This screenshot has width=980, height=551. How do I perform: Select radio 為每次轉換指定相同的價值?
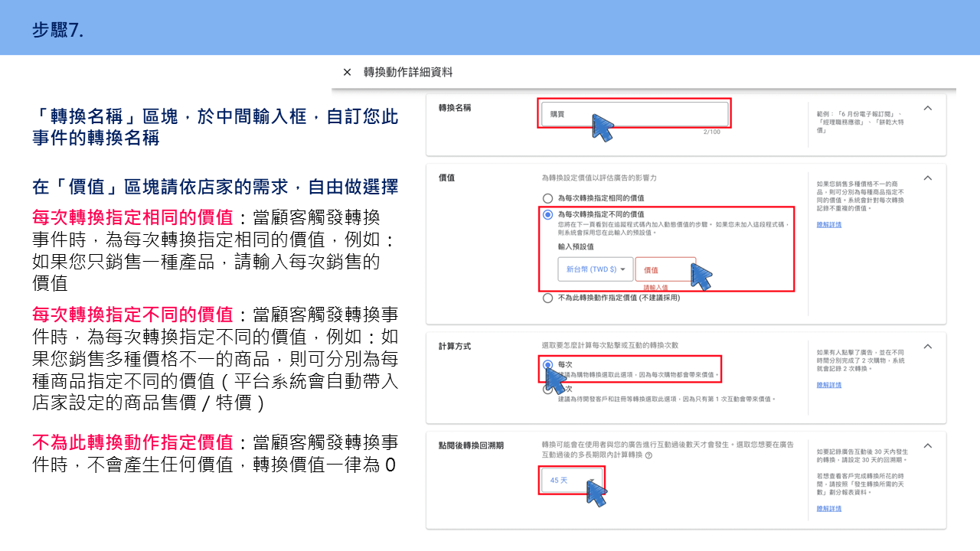coord(547,198)
